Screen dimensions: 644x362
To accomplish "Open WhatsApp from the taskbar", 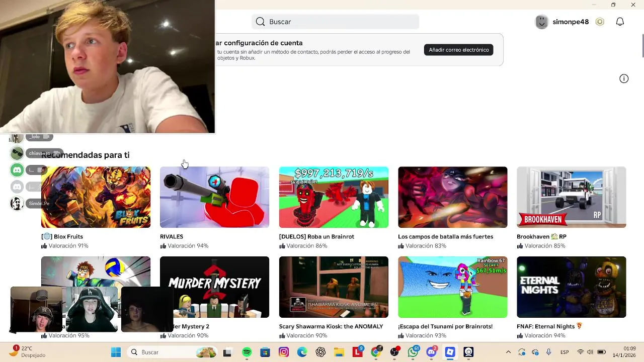I will pos(413,352).
